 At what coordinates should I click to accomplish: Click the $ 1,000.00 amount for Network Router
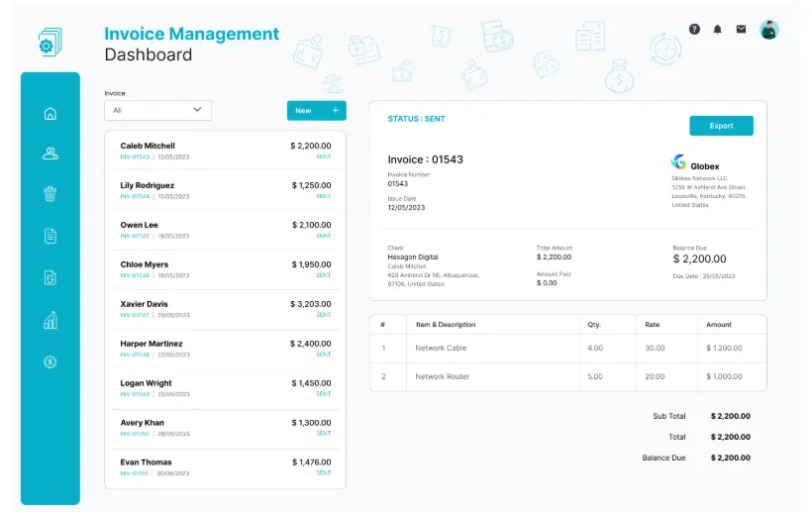point(724,376)
